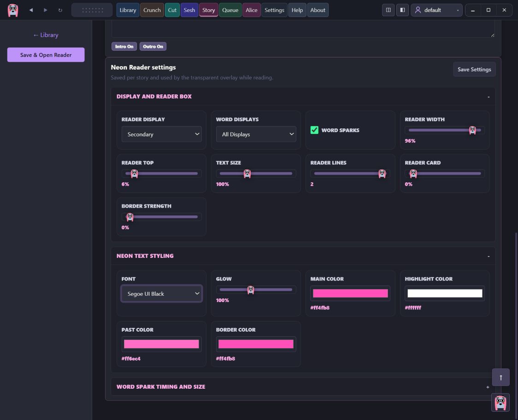
Task: Click the reload icon in toolbar
Action: 60,10
